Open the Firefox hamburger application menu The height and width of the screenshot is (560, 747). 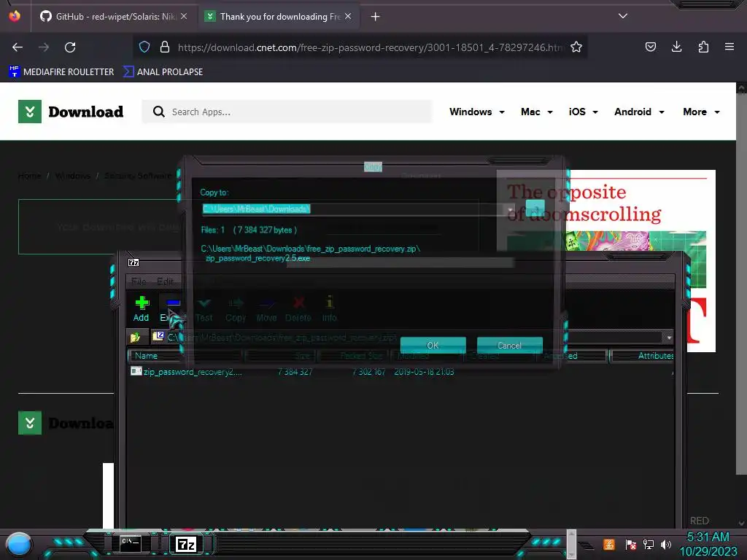(x=729, y=47)
